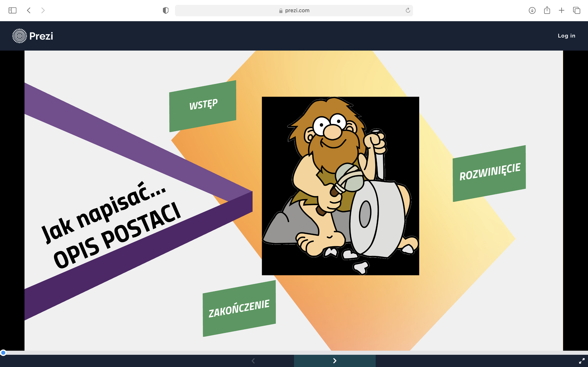Open the privacy shield report icon
Screen dimensions: 588x367
(165, 10)
